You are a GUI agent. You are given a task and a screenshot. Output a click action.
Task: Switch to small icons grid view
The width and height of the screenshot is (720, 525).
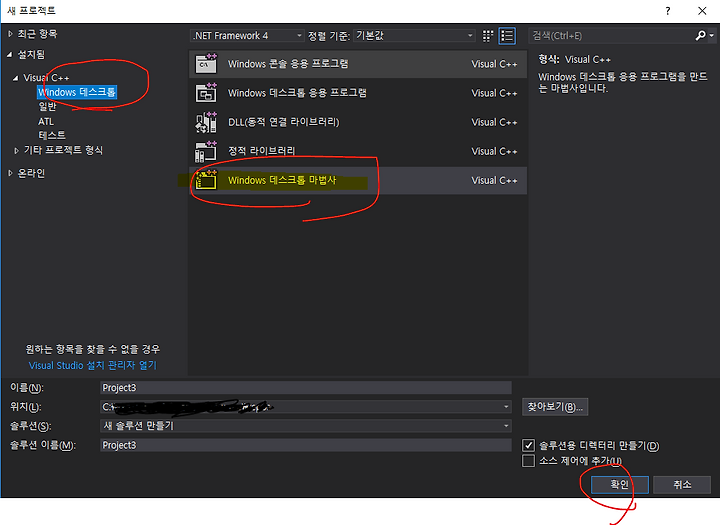pos(488,36)
